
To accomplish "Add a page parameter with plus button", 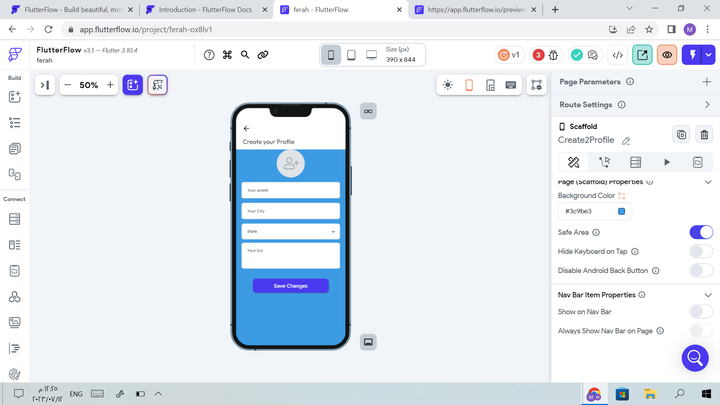I will [707, 82].
